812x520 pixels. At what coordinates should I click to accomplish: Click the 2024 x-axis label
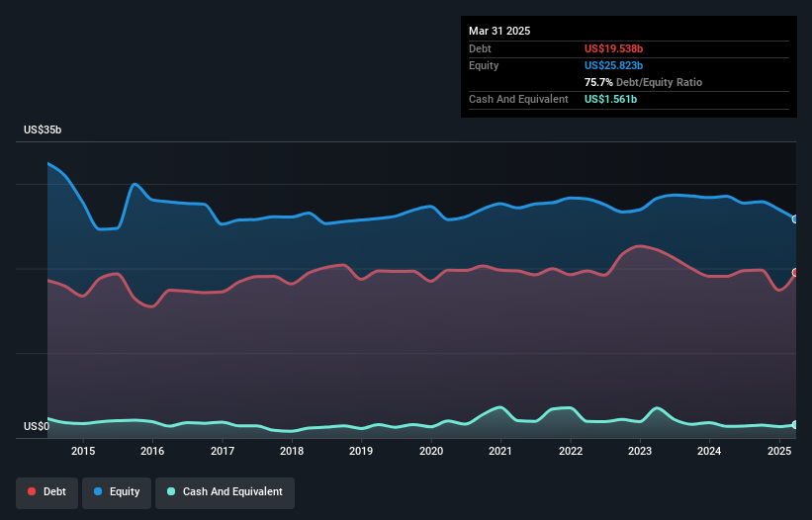(709, 451)
